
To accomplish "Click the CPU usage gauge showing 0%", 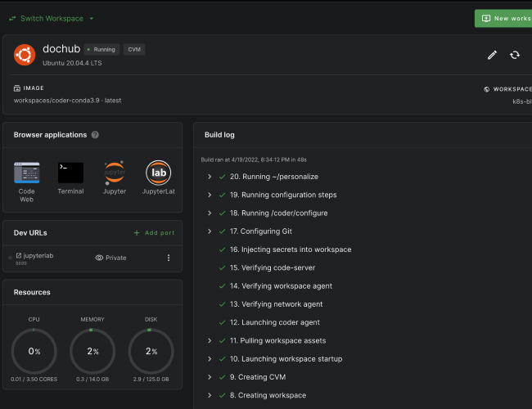I will pyautogui.click(x=34, y=351).
